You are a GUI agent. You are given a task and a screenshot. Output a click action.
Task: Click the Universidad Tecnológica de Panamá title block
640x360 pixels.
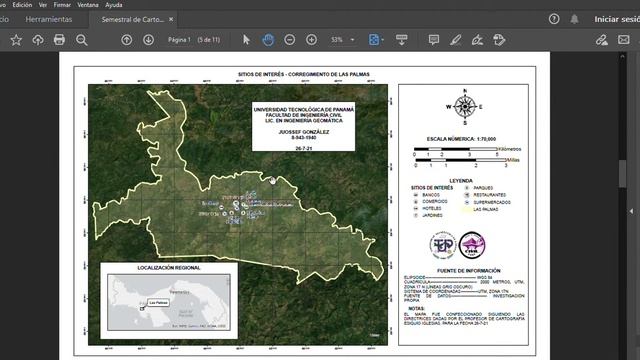pyautogui.click(x=303, y=127)
